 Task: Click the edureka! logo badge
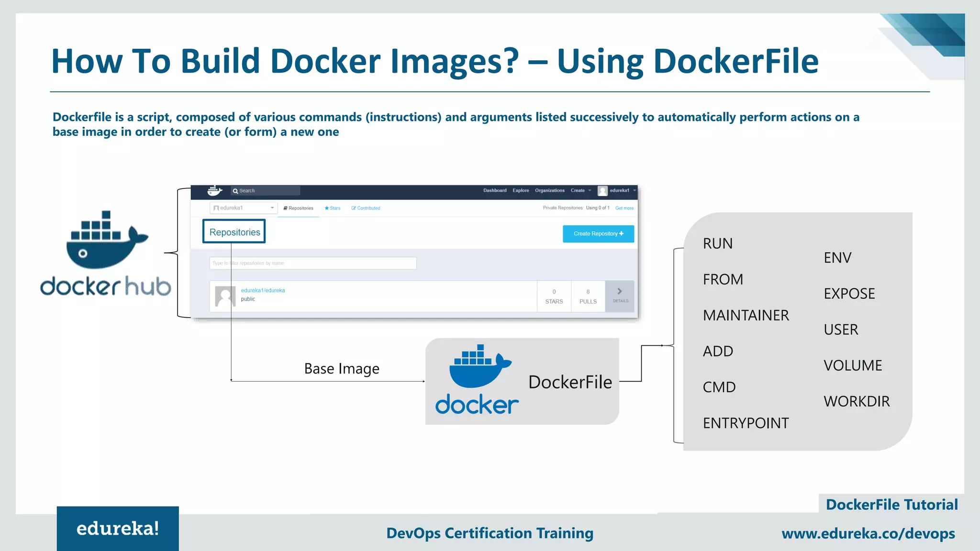118,529
